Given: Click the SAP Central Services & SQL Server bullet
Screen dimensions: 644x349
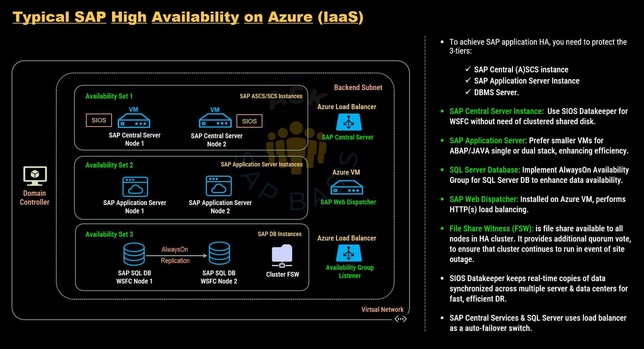Looking at the screenshot, I should pos(538,323).
